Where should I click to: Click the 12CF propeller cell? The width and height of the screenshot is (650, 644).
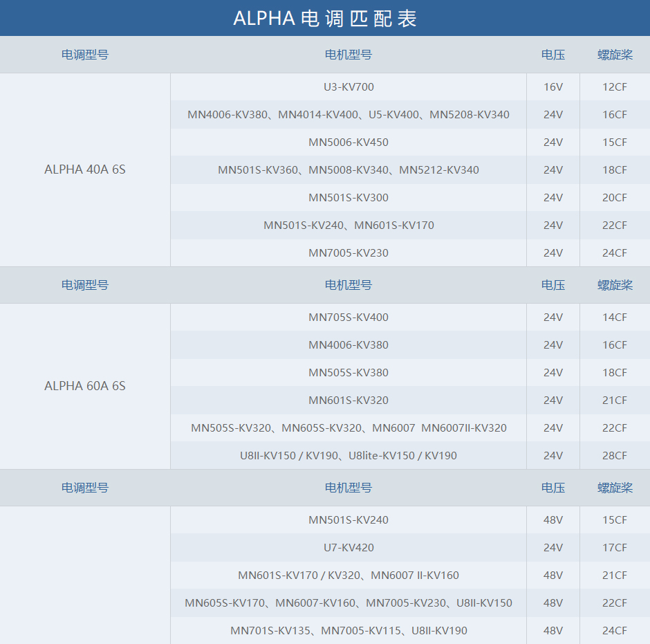(615, 87)
